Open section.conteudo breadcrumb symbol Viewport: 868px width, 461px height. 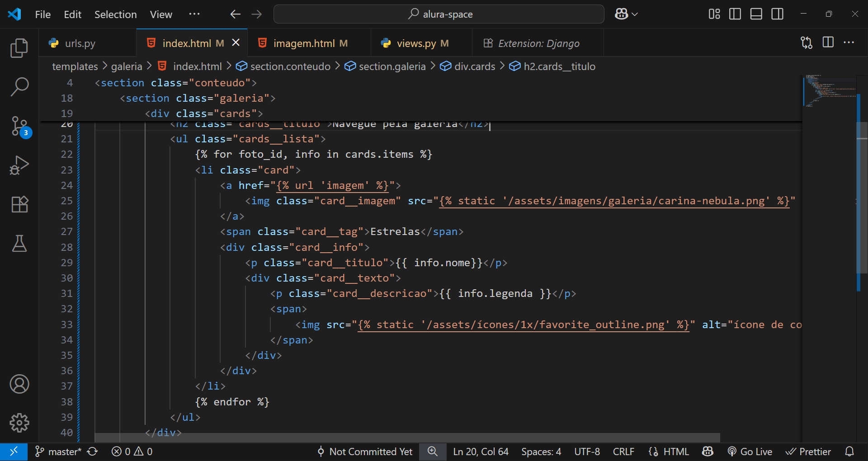click(x=290, y=66)
